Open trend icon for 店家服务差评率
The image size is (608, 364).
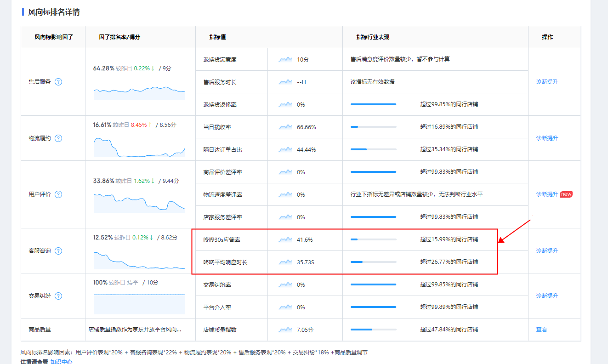click(x=285, y=217)
